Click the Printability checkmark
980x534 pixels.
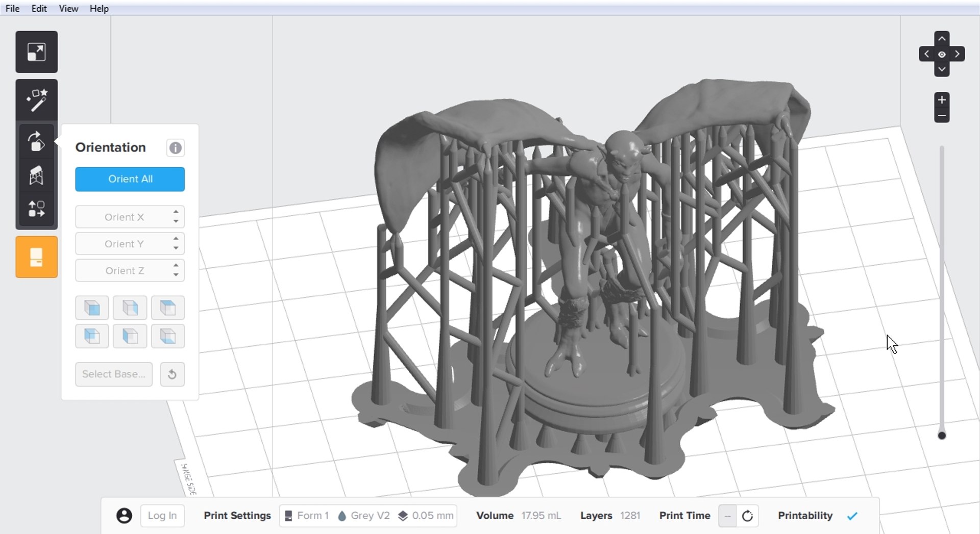(x=852, y=516)
